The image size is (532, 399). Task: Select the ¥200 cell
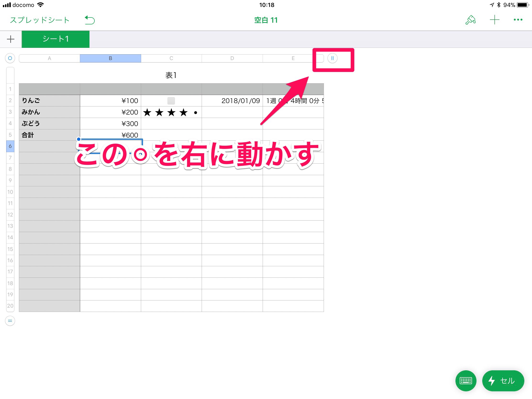point(110,112)
